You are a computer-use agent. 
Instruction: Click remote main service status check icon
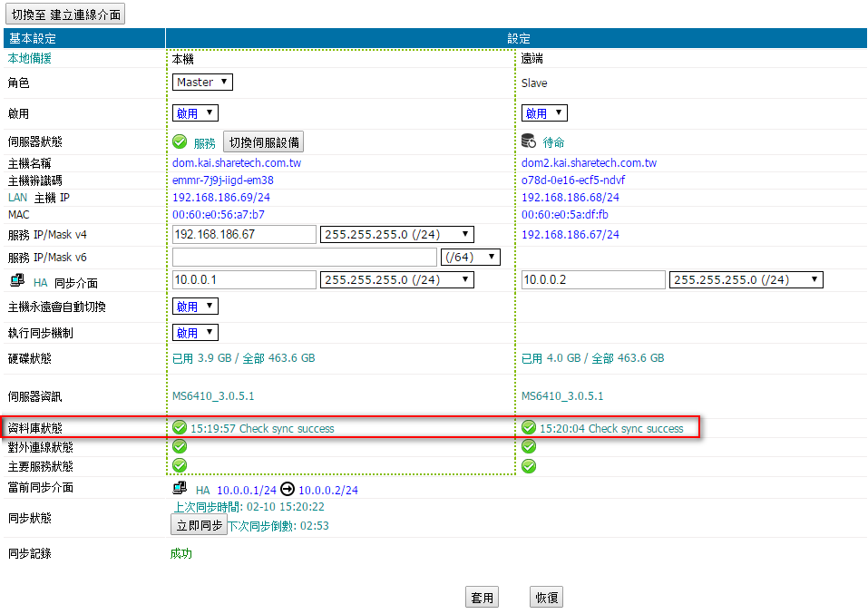pos(529,466)
